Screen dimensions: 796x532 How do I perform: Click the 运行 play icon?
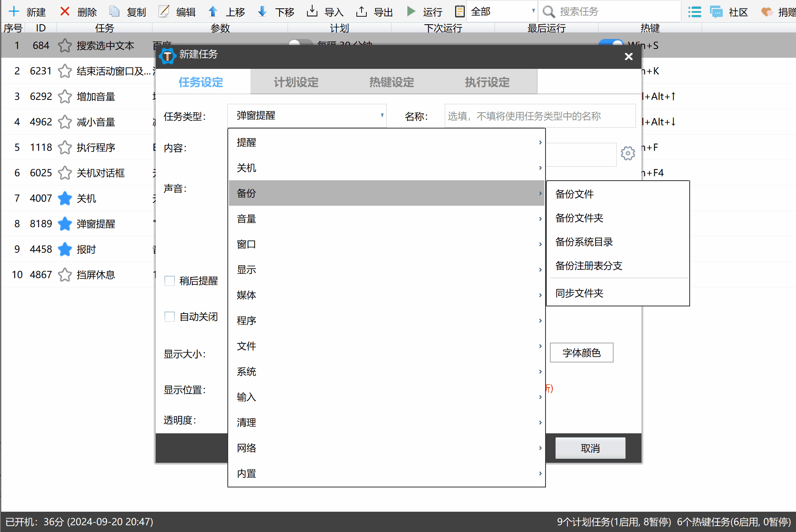coord(411,12)
